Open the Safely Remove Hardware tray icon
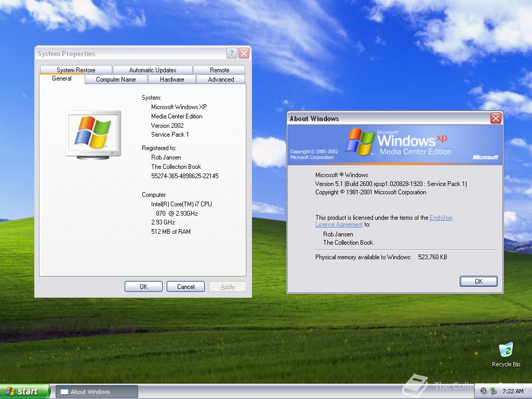This screenshot has height=399, width=532. coord(493,390)
